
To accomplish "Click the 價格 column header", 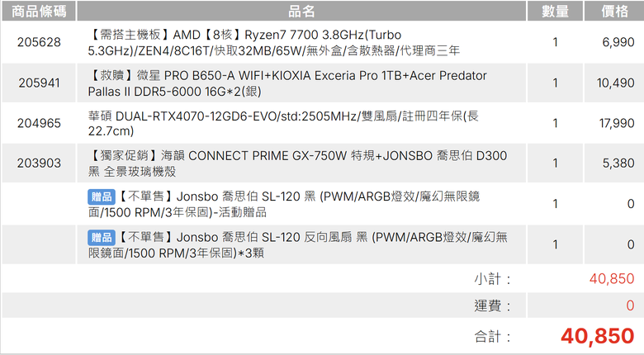I will coord(614,11).
